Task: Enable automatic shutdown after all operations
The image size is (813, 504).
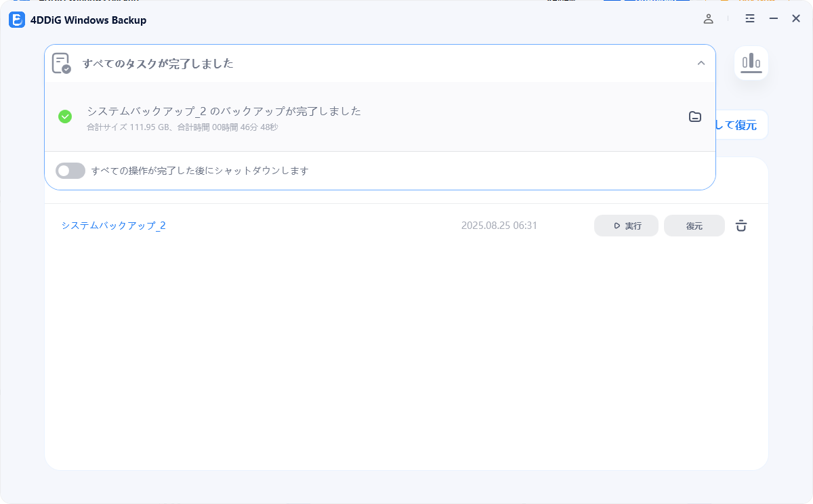Action: [70, 170]
